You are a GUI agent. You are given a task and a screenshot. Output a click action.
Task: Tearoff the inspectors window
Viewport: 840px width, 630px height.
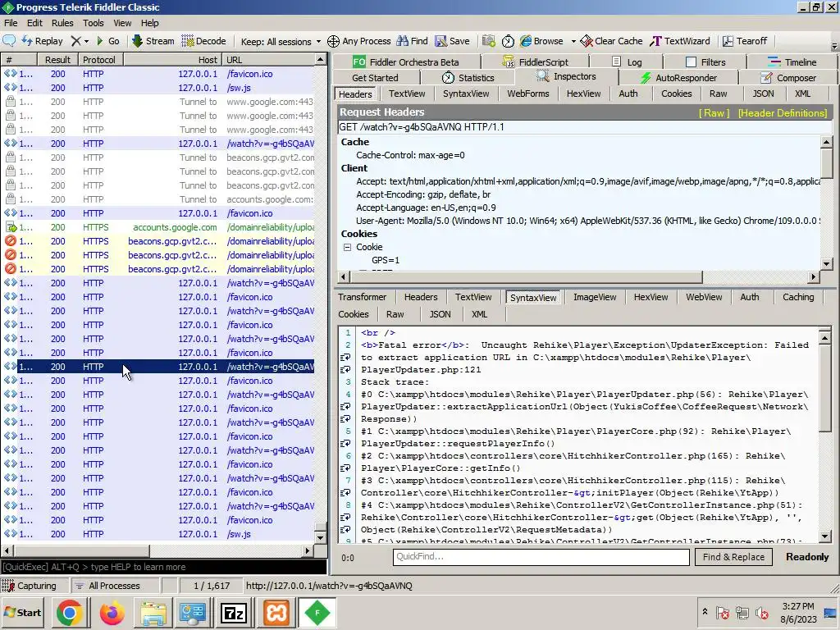[x=745, y=41]
